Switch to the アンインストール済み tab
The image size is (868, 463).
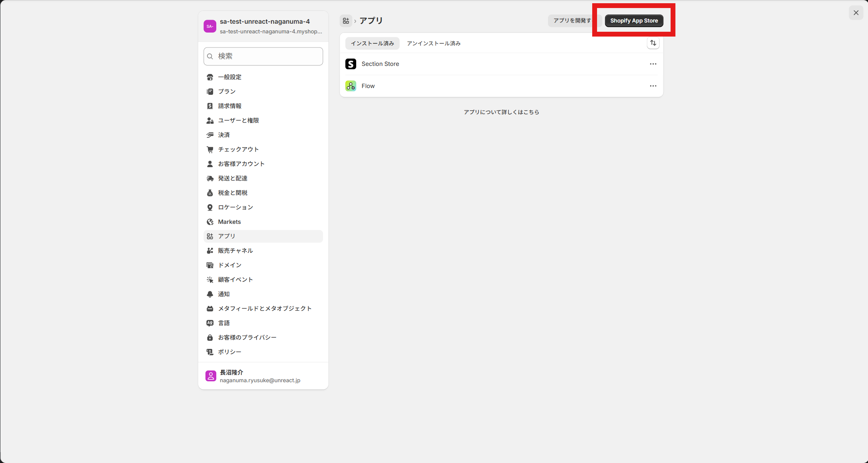click(433, 43)
